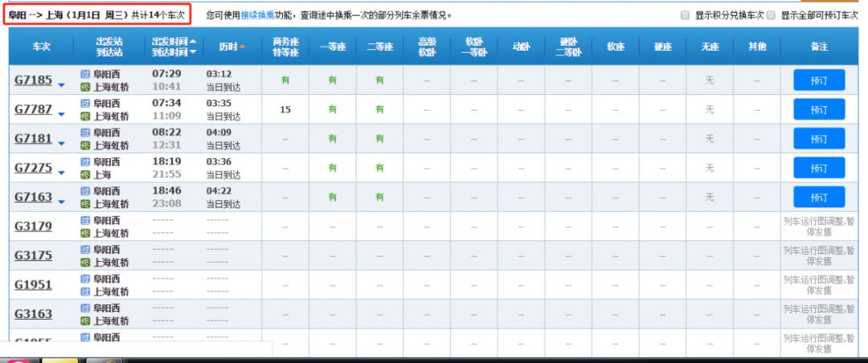Image resolution: width=868 pixels, height=363 pixels.
Task: Expand stop details arrow next to G7275
Action: [x=61, y=173]
